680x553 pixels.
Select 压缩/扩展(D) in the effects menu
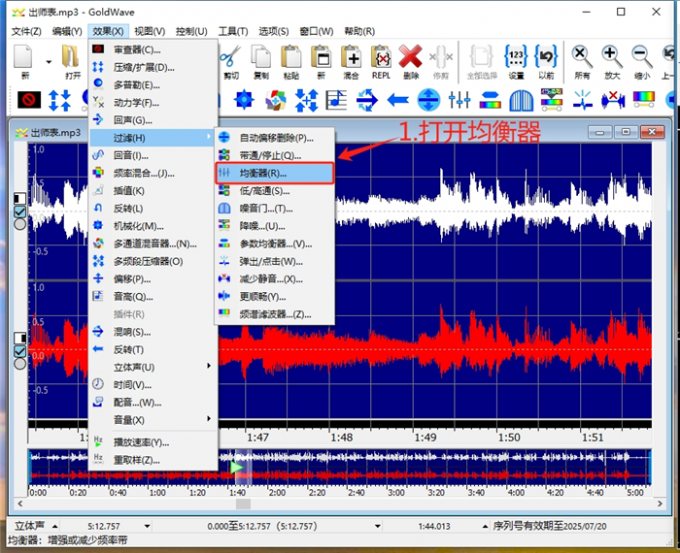(153, 68)
